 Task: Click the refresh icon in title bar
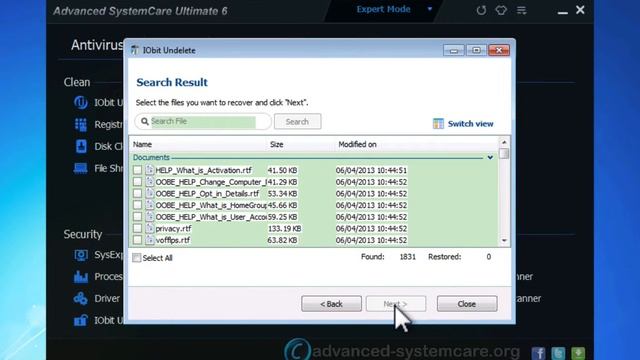(481, 10)
